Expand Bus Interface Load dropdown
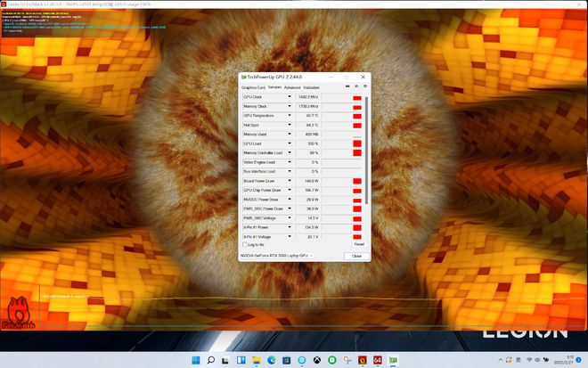Screen dimensions: 588x368 (290, 171)
